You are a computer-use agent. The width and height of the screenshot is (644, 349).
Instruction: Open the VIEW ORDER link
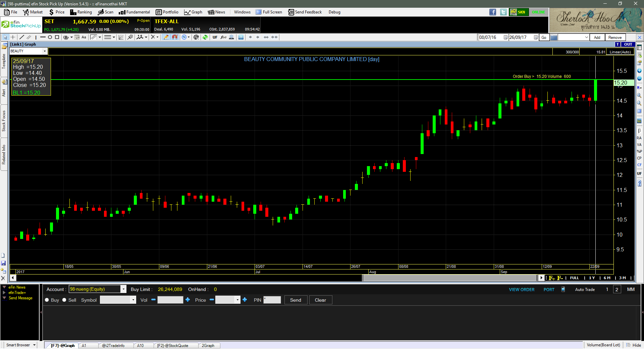(522, 289)
